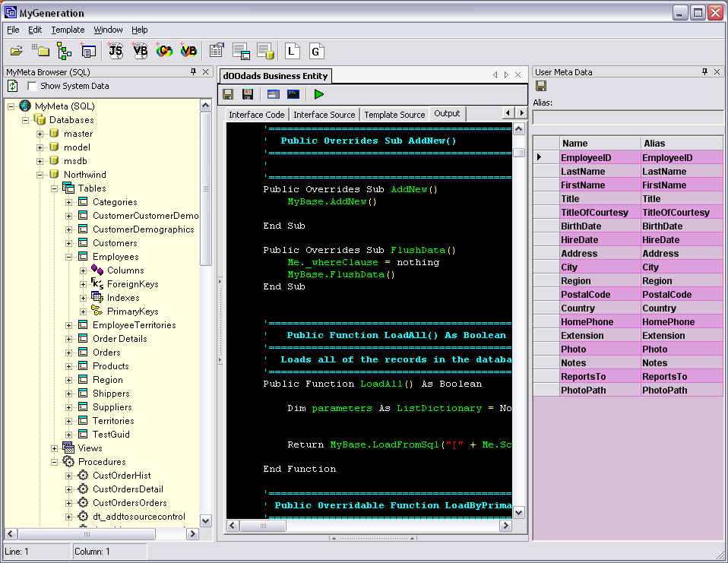Pin the MyMeta Browser panel
This screenshot has height=563, width=728.
pyautogui.click(x=194, y=71)
